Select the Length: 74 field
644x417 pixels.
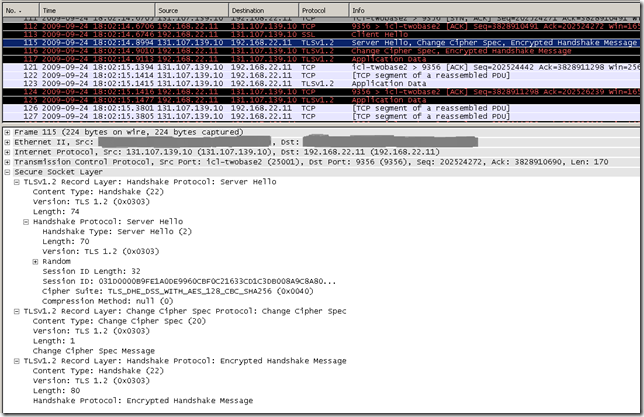[x=56, y=212]
